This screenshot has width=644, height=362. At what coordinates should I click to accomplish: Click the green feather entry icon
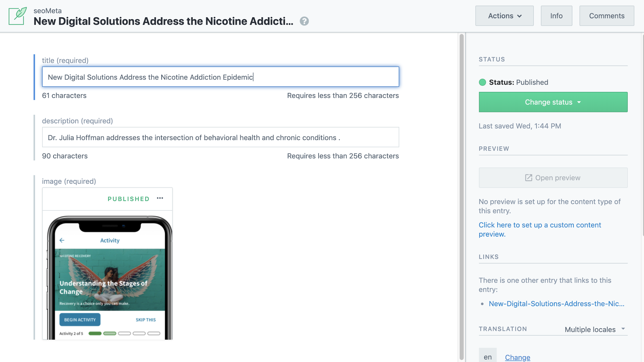[17, 16]
